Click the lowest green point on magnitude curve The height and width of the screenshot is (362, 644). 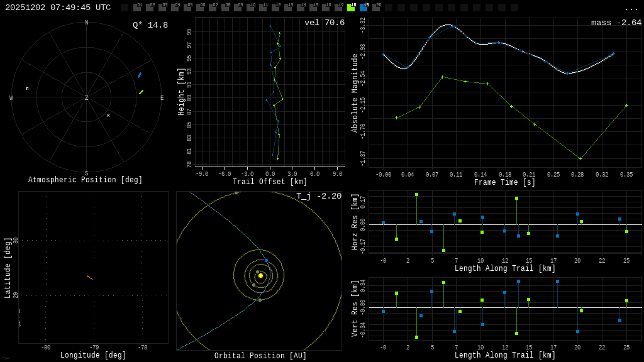coord(580,158)
